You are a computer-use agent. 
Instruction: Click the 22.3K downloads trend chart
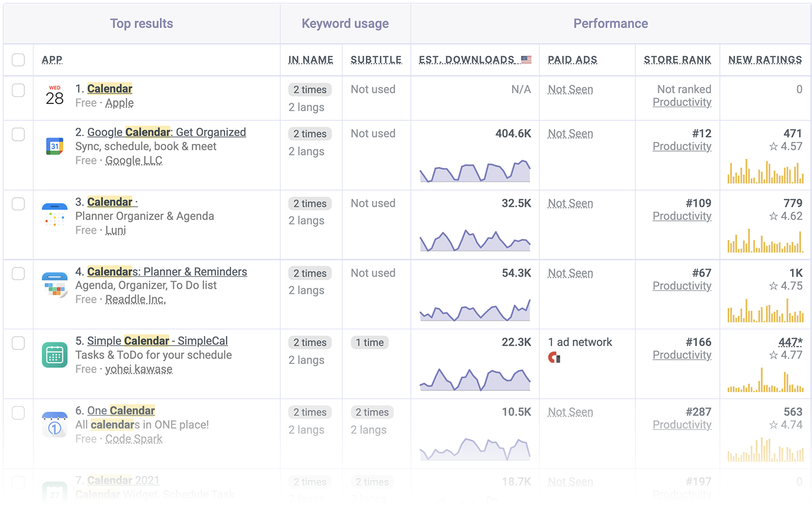pos(475,380)
